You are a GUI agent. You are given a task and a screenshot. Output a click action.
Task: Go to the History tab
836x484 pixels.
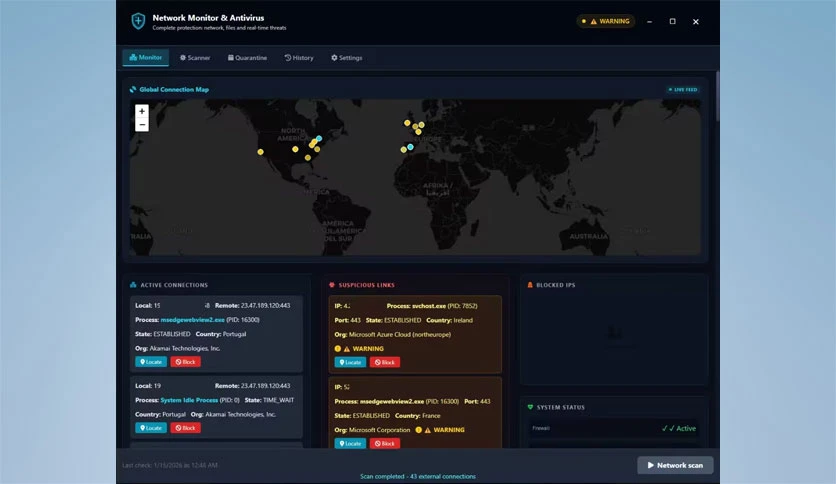299,58
